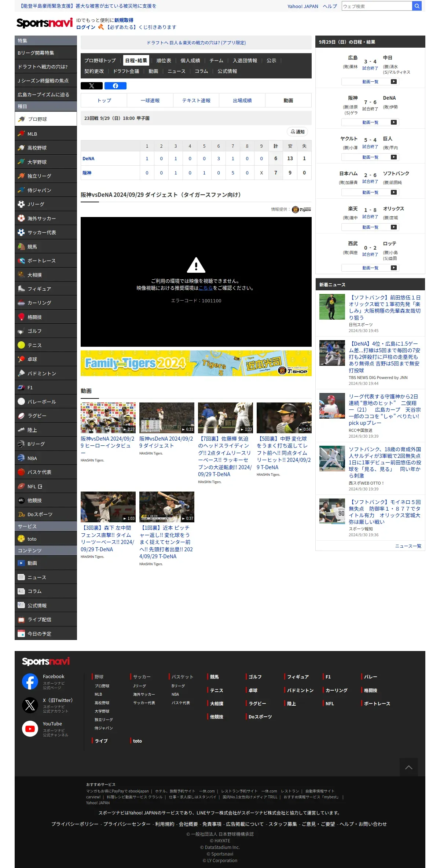Click the search magnifier button

[x=417, y=6]
